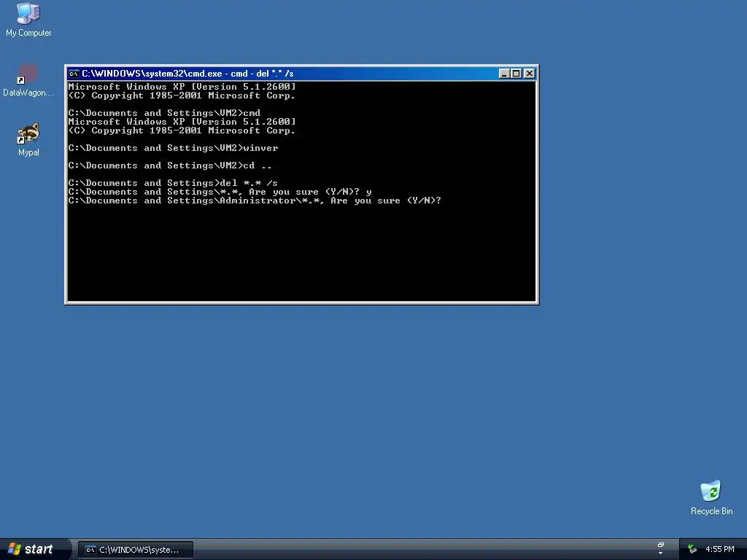Click the 'winver' command line

click(173, 148)
